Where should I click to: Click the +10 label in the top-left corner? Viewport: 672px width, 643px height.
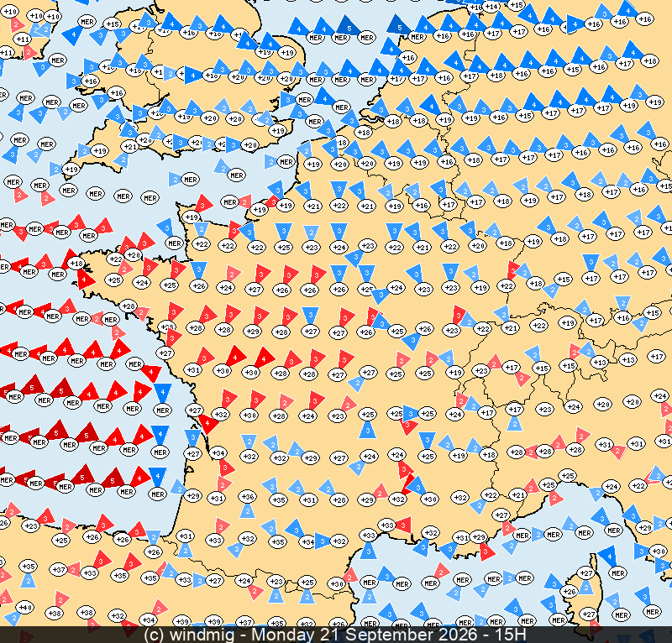tap(9, 12)
